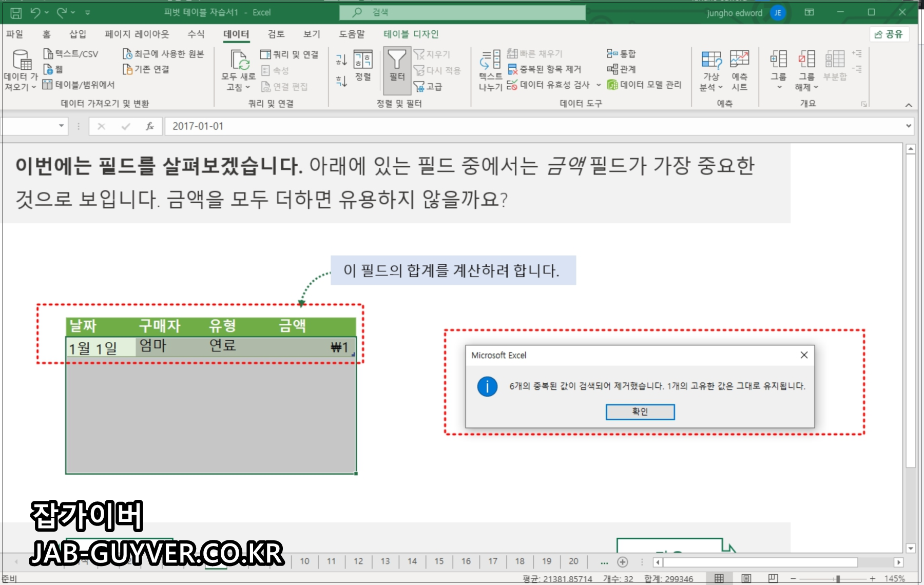Adjust the zoom slider handle

coord(838,579)
